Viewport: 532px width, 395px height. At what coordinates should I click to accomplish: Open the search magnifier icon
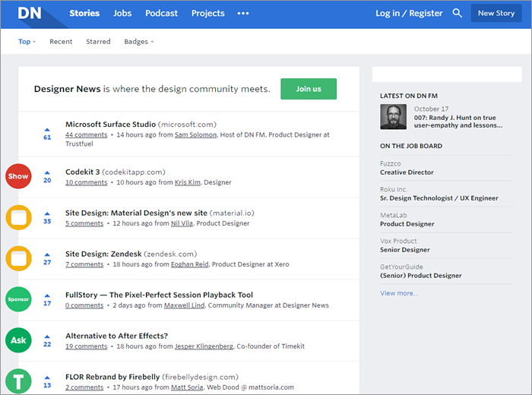(x=457, y=13)
